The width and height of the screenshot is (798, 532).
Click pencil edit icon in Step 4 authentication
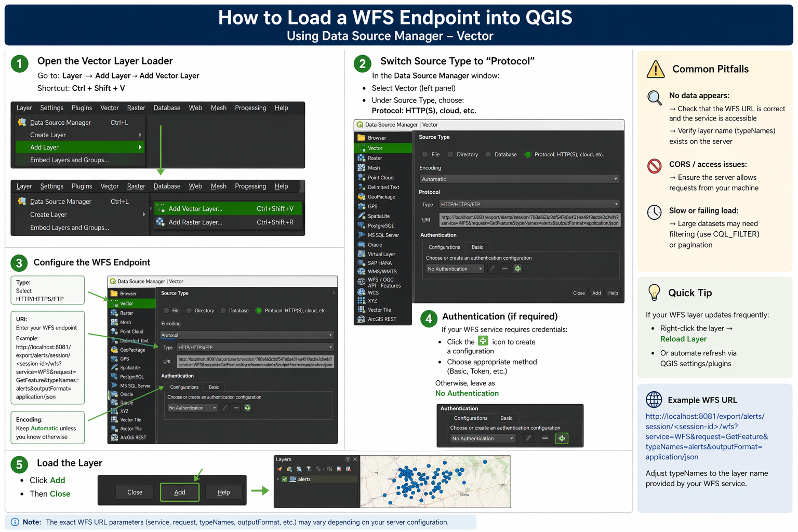(x=528, y=438)
